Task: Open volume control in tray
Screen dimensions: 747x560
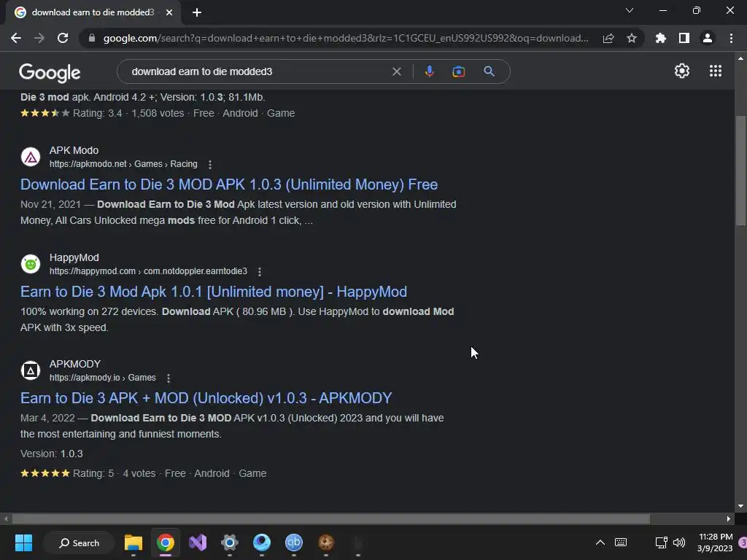Action: point(679,542)
